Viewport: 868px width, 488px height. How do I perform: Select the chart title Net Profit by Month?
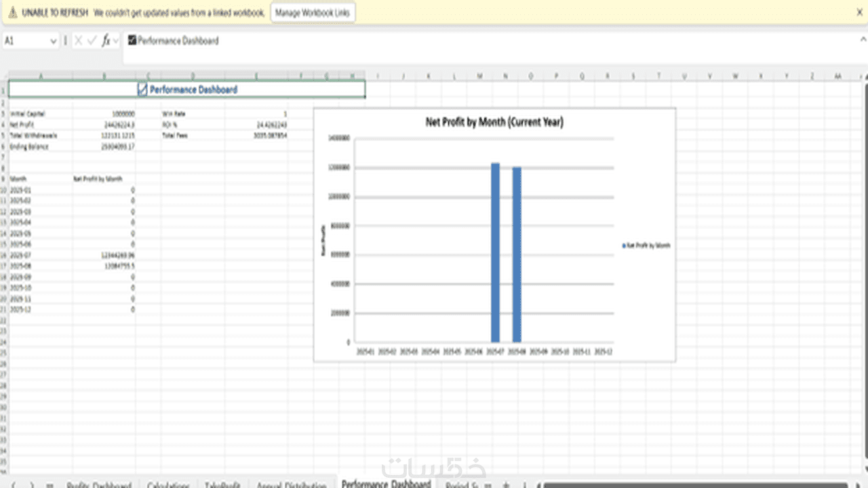pos(494,122)
